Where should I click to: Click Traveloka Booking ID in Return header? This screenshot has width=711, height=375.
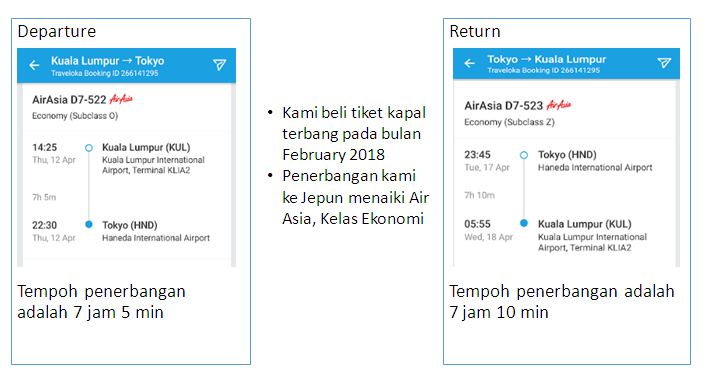[x=543, y=70]
